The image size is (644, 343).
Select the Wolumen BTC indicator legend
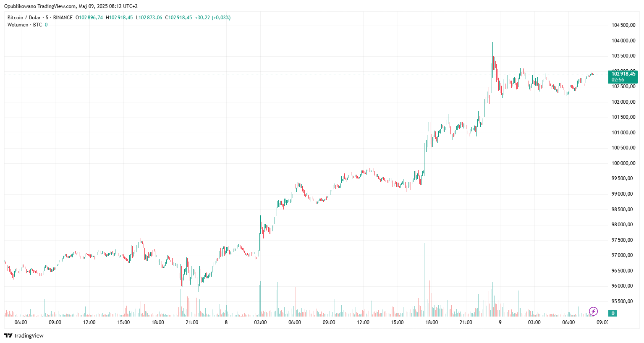click(x=25, y=25)
